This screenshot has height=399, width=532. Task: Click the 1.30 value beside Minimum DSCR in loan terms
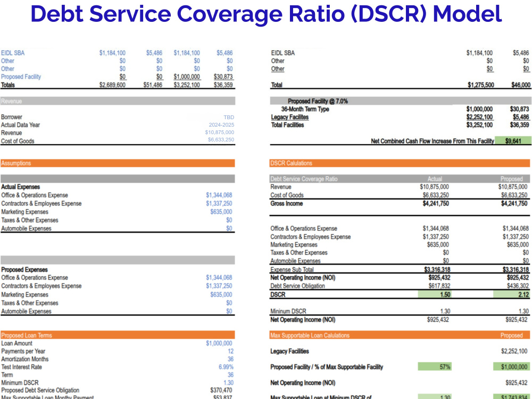228,383
